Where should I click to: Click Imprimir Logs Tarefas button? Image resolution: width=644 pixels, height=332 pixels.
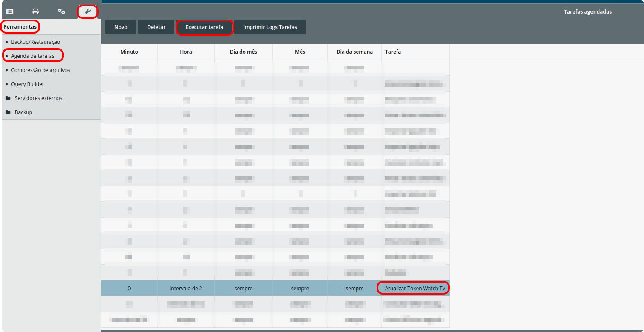click(x=270, y=27)
